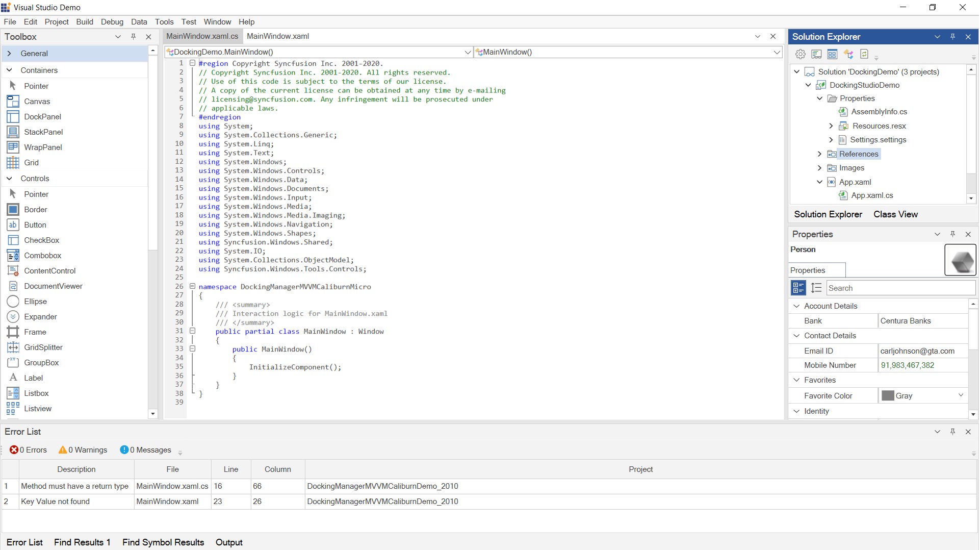The height and width of the screenshot is (550, 980).
Task: Click the Search field in Properties
Action: click(x=900, y=288)
